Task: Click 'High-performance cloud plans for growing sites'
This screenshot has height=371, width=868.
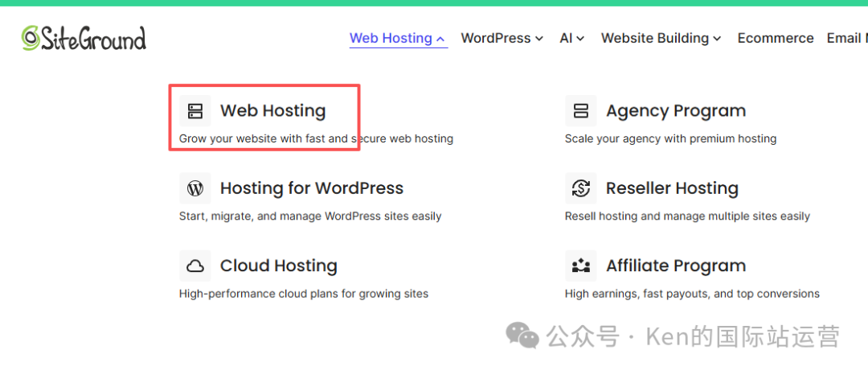Action: [x=303, y=294]
